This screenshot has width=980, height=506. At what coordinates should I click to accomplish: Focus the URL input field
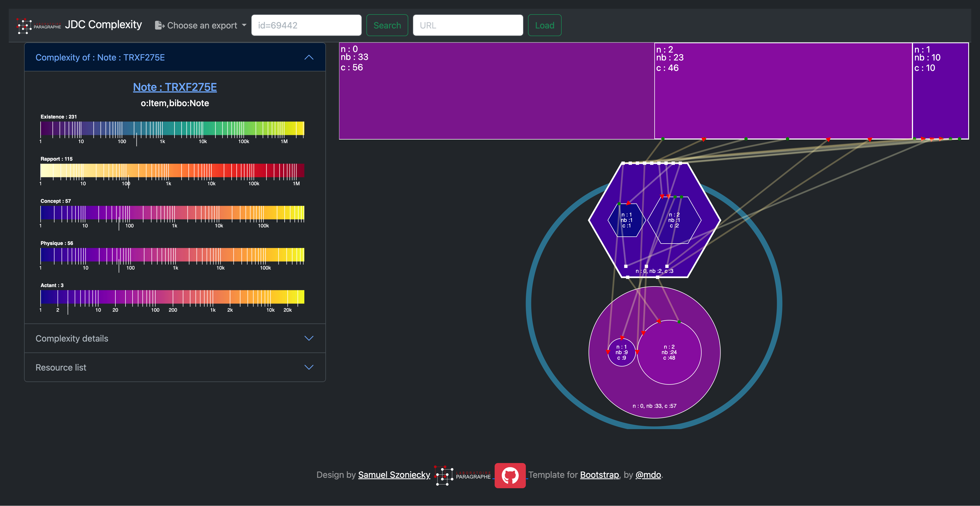(468, 25)
